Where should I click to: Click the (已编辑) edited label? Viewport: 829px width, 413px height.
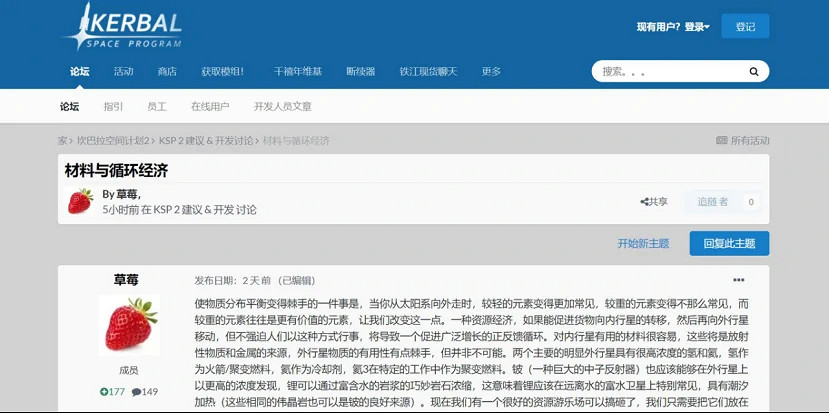(x=296, y=280)
